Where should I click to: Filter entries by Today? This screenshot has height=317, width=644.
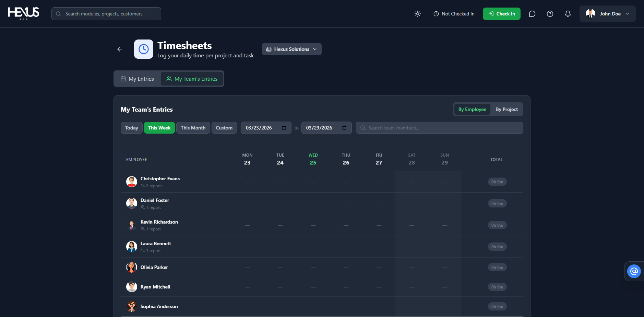[x=132, y=128]
